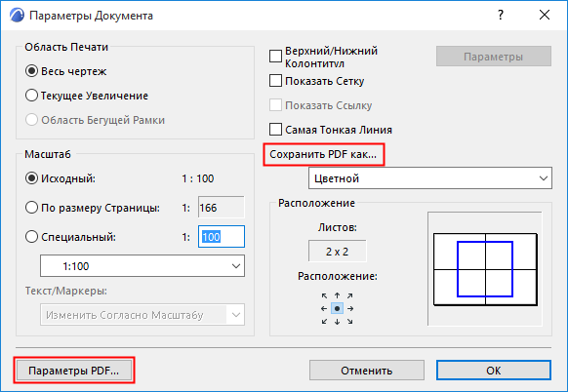Viewport: 568px width, 392px height.
Task: Expand the 1:100 scale dropdown
Action: click(142, 266)
